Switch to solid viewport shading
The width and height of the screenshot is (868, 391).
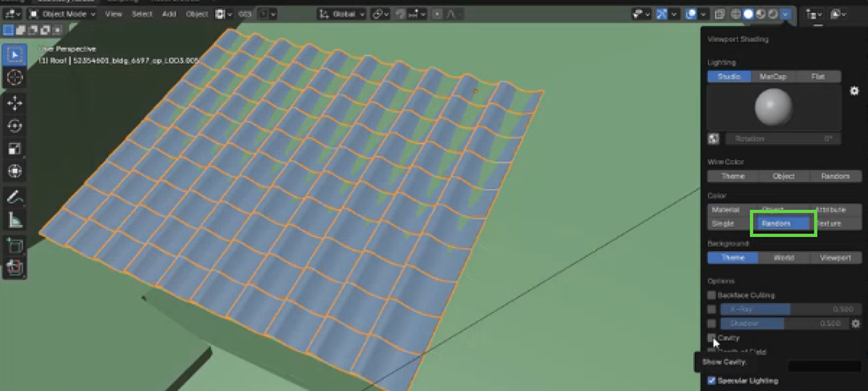(749, 14)
